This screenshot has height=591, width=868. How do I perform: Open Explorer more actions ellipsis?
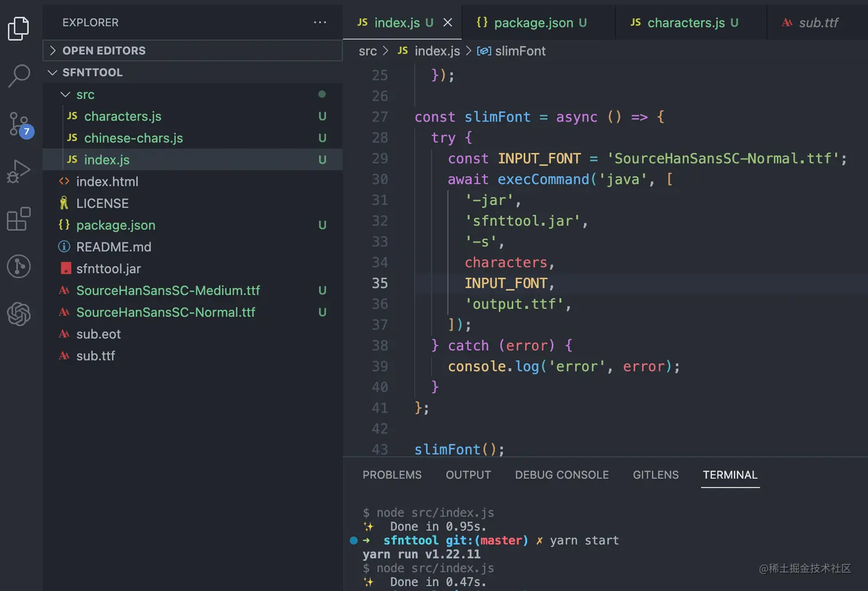click(x=320, y=22)
